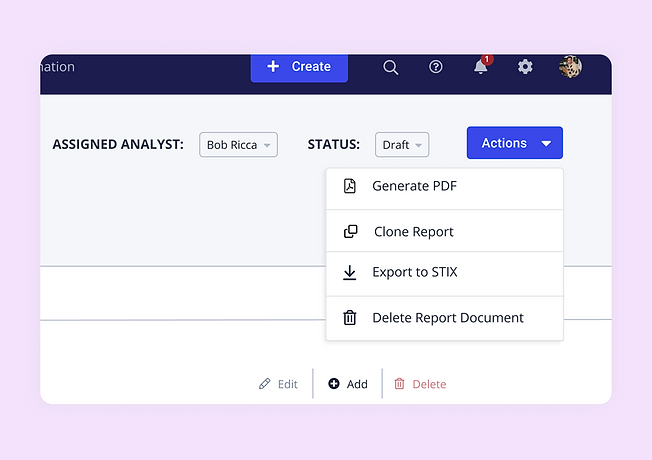Open the Assigned Analyst dropdown showing Bob Ricca
The height and width of the screenshot is (460, 652).
pos(238,145)
